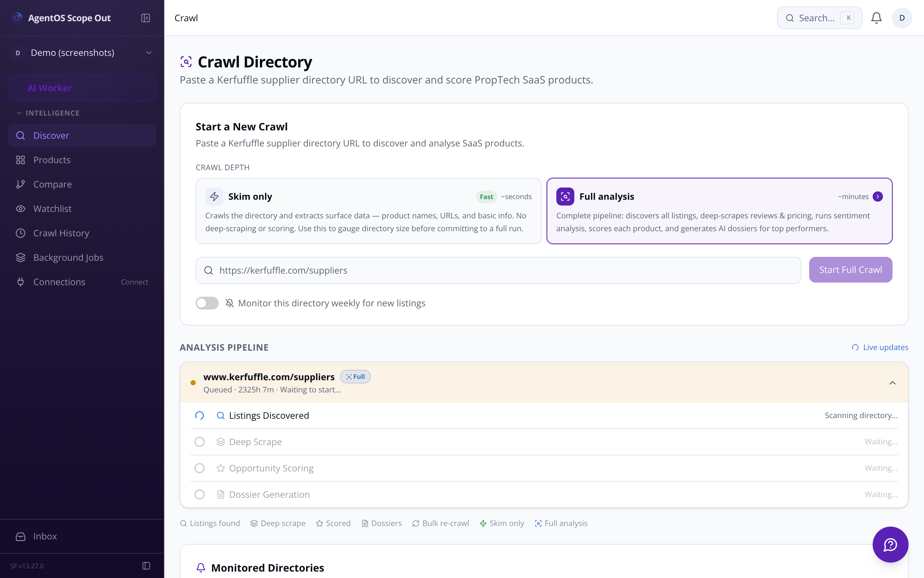Select the Full analysis crawl depth
The width and height of the screenshot is (924, 578).
click(719, 211)
